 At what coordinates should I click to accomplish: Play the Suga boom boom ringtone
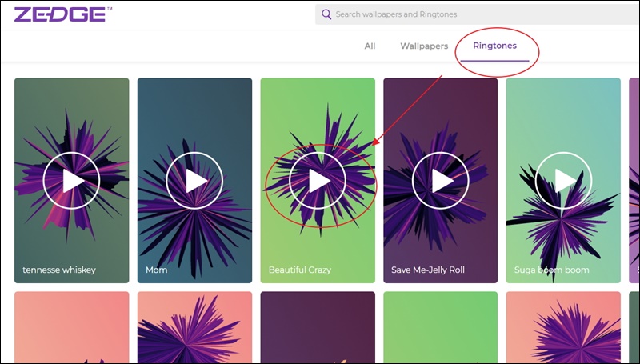[x=563, y=181]
